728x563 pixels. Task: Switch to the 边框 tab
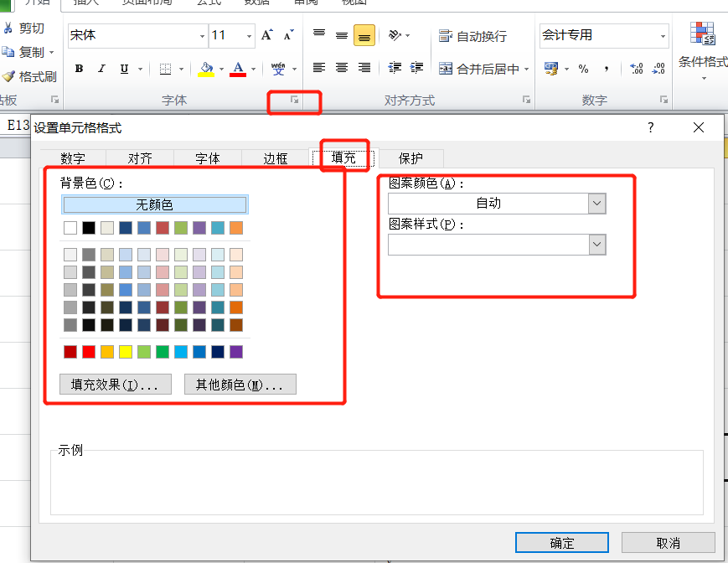(276, 158)
